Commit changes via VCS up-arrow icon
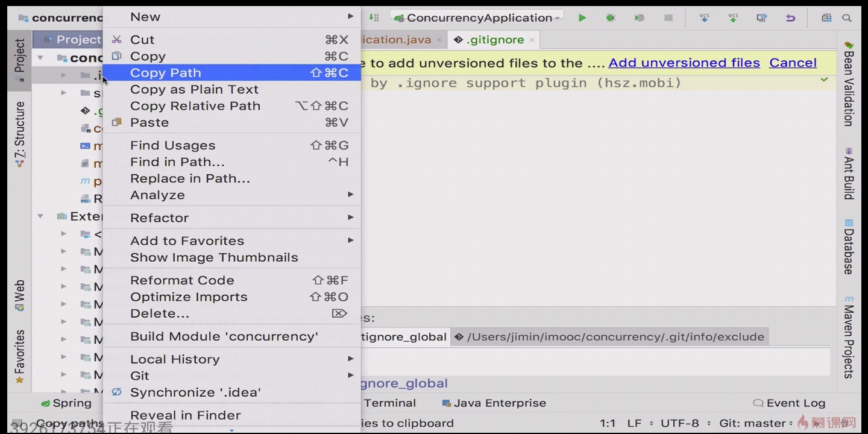This screenshot has width=868, height=434. coord(733,18)
